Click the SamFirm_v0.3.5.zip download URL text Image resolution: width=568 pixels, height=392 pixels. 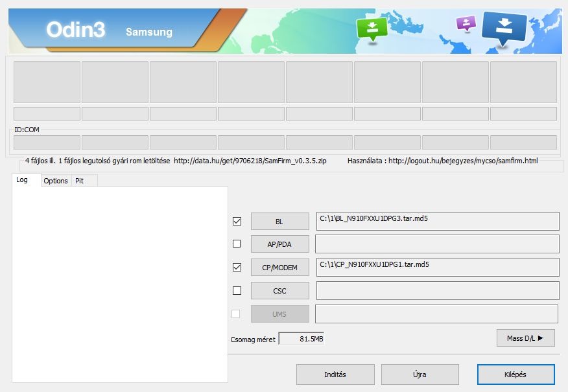[250, 161]
